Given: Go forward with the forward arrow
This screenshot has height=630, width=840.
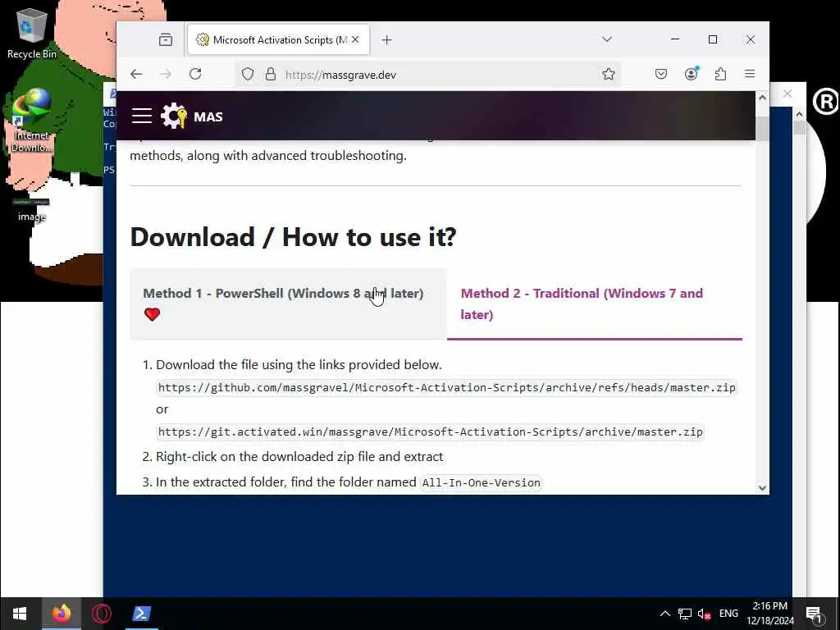Looking at the screenshot, I should 166,74.
